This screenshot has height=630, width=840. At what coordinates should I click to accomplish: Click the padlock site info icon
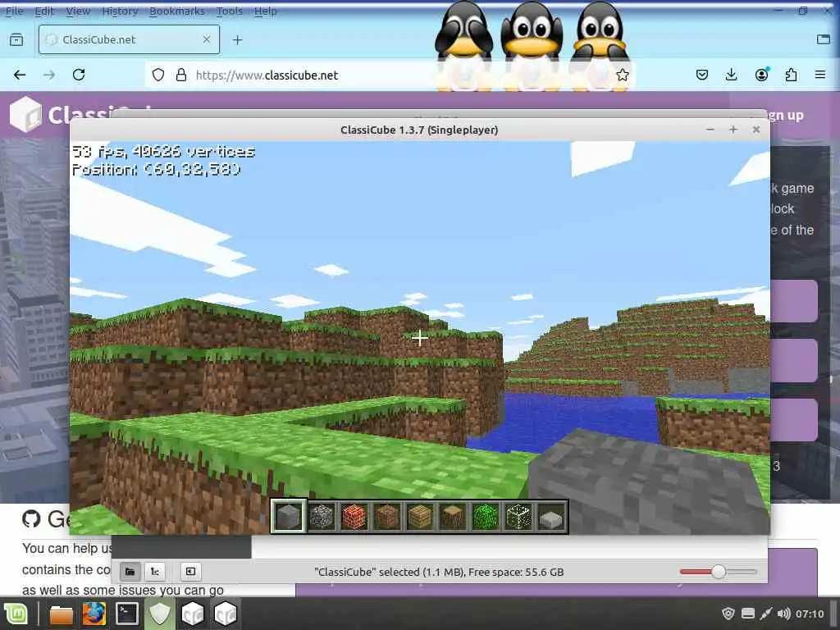181,75
